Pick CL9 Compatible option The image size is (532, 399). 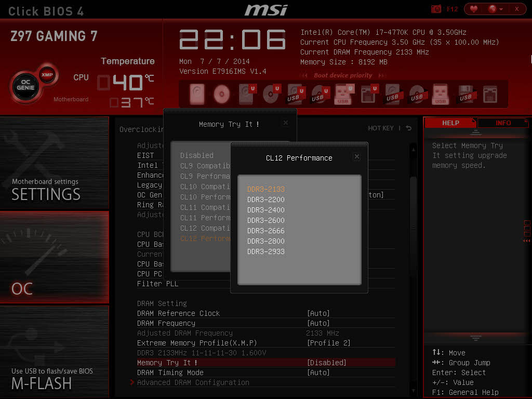click(205, 166)
